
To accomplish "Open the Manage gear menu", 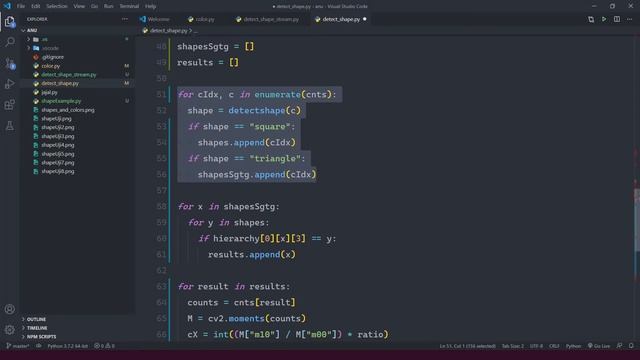I will pyautogui.click(x=10, y=330).
